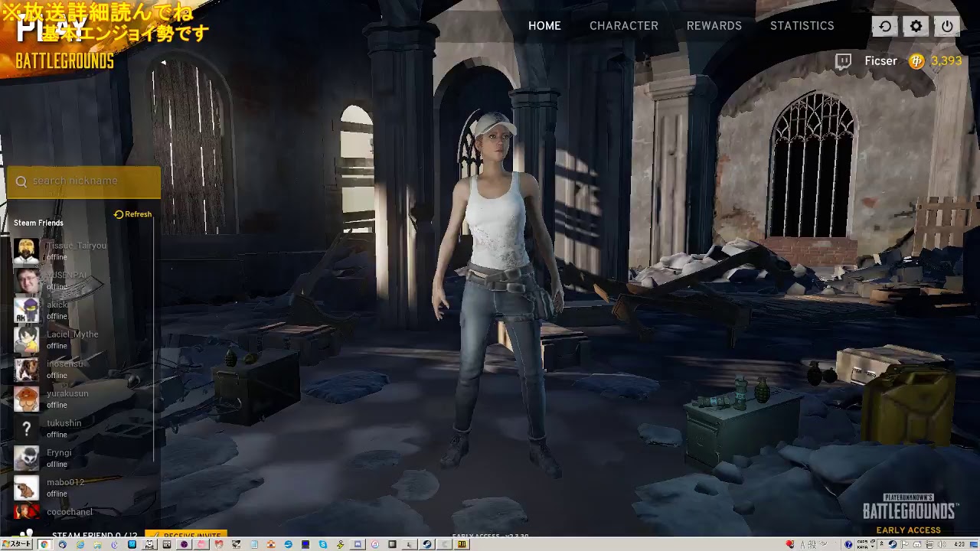The height and width of the screenshot is (551, 980).
Task: Open iTunes from the taskbar
Action: point(375,544)
